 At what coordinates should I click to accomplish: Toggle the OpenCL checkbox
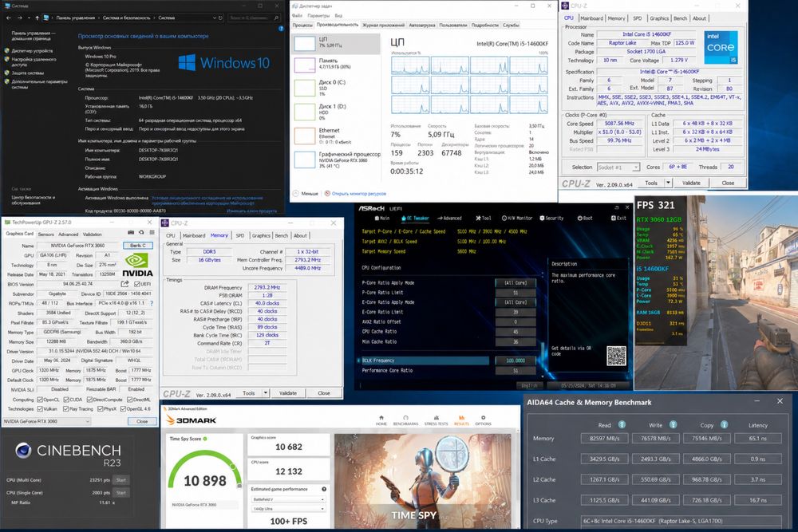click(x=40, y=400)
